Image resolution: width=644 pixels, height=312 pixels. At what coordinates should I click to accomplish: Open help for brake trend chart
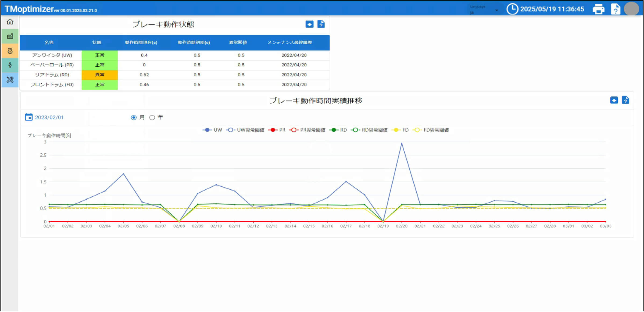tap(625, 100)
